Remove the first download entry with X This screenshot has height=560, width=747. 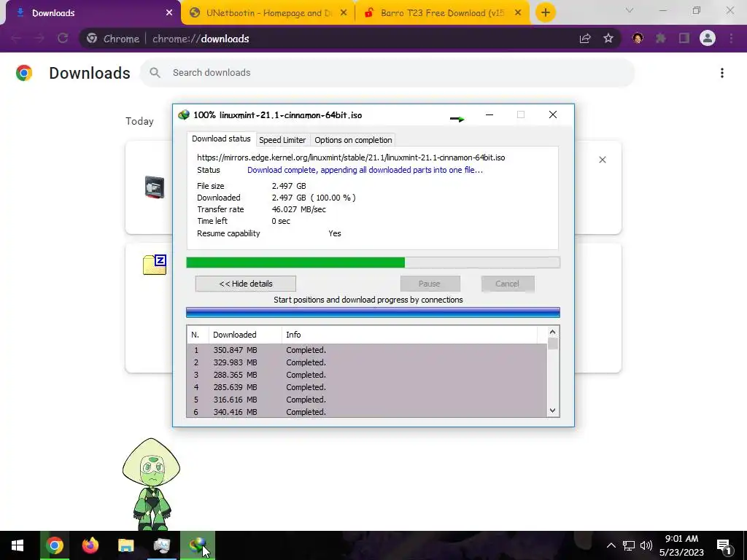click(x=603, y=160)
